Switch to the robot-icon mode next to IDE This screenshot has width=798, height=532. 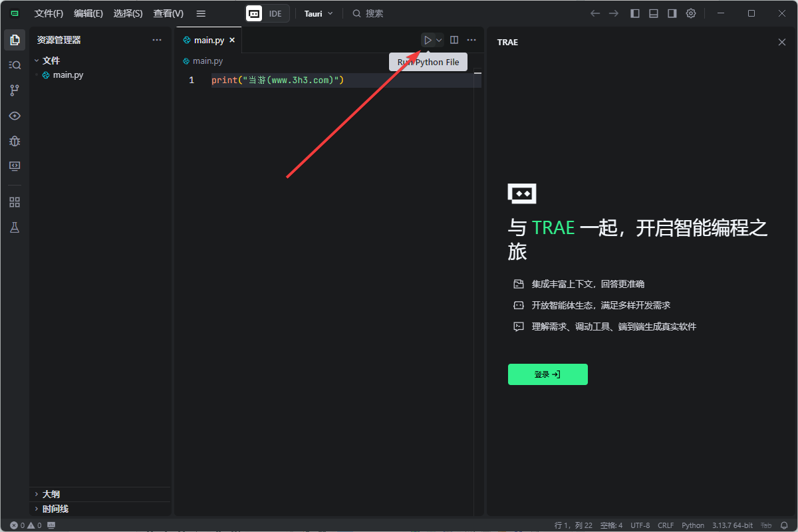[x=254, y=13]
